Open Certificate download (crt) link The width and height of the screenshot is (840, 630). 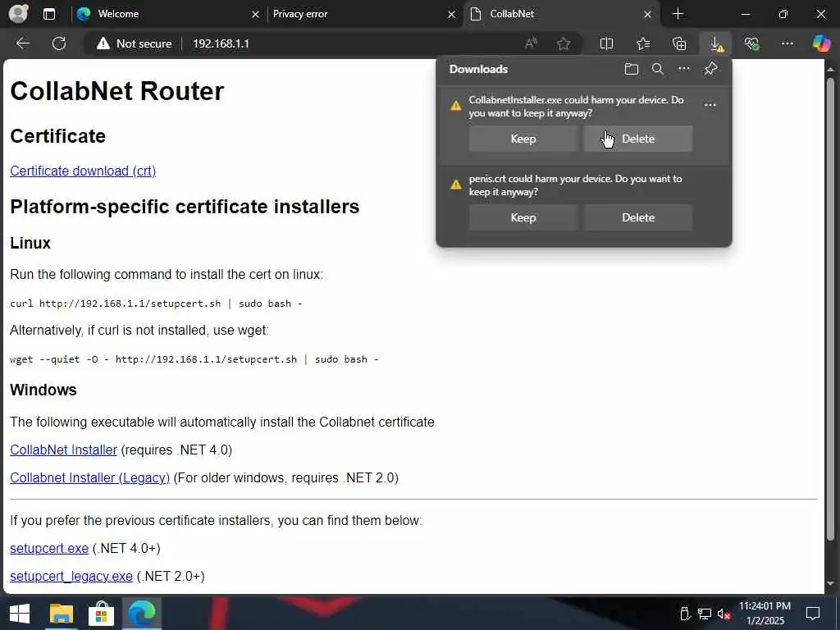pos(83,171)
